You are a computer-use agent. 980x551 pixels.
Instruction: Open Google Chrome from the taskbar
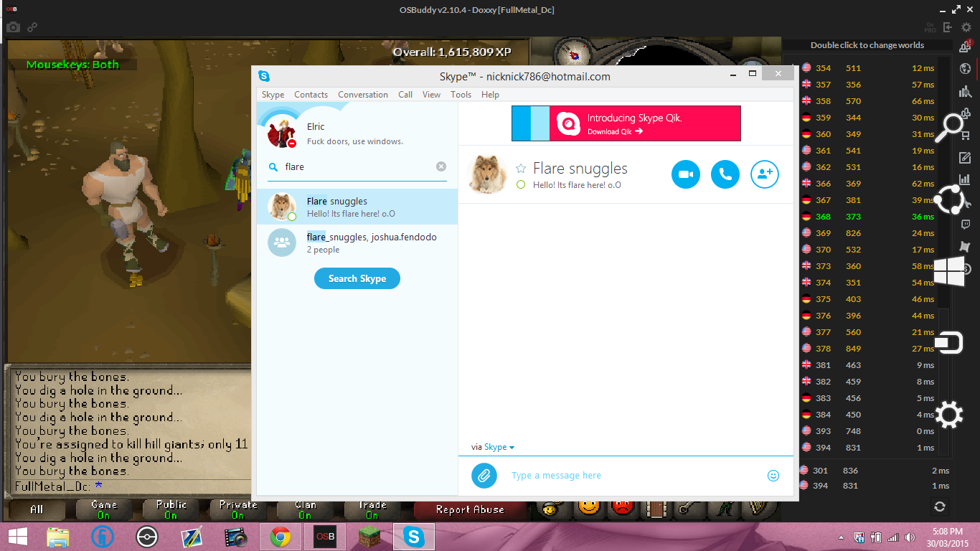click(x=281, y=537)
